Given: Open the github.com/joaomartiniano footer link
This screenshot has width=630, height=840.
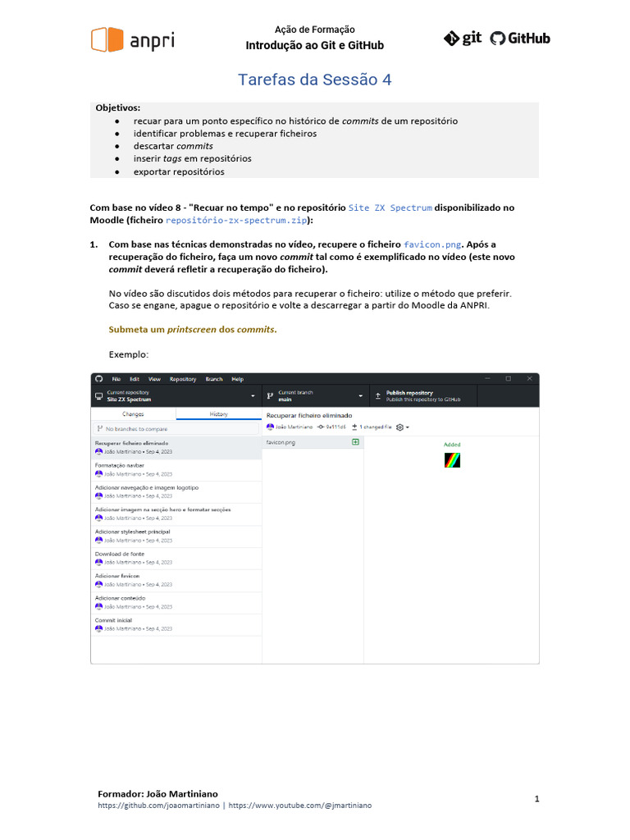Looking at the screenshot, I should pos(158,806).
